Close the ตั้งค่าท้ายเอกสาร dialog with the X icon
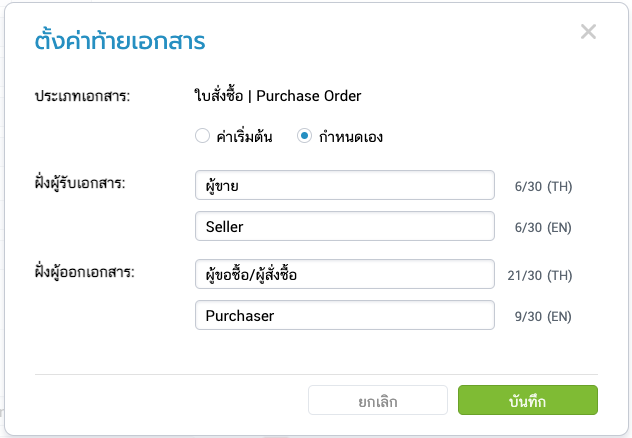The image size is (632, 438). point(588,31)
